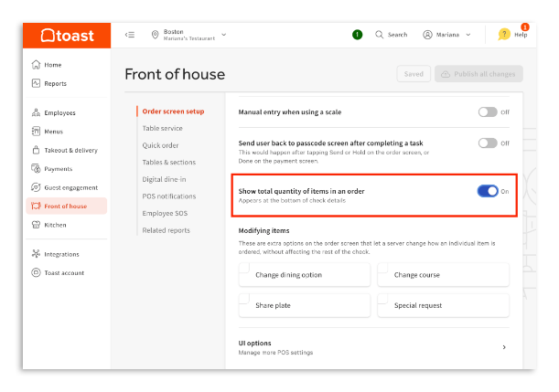Check the Change dining option checkbox
Screen dimensions: 559x392
tap(244, 268)
